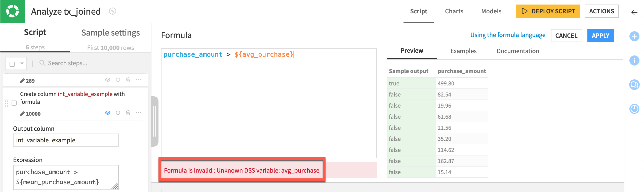Click the First 10,000 rows label
This screenshot has height=192, width=644.
click(x=110, y=48)
